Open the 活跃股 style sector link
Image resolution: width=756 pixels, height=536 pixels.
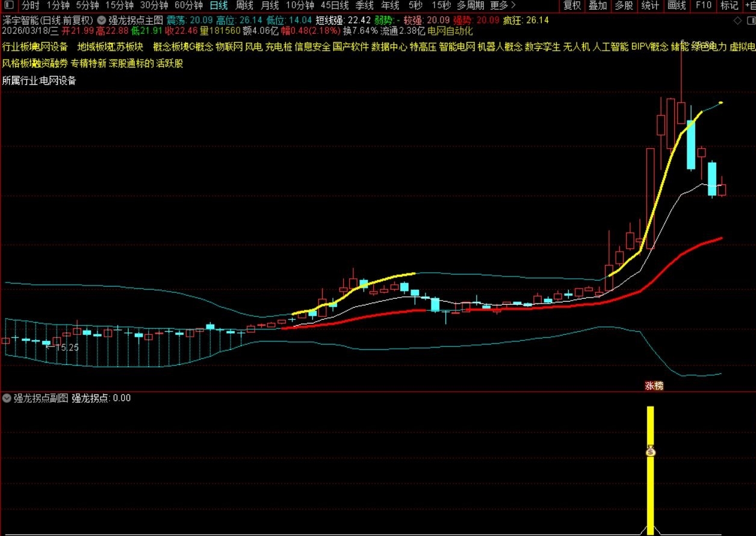point(170,63)
